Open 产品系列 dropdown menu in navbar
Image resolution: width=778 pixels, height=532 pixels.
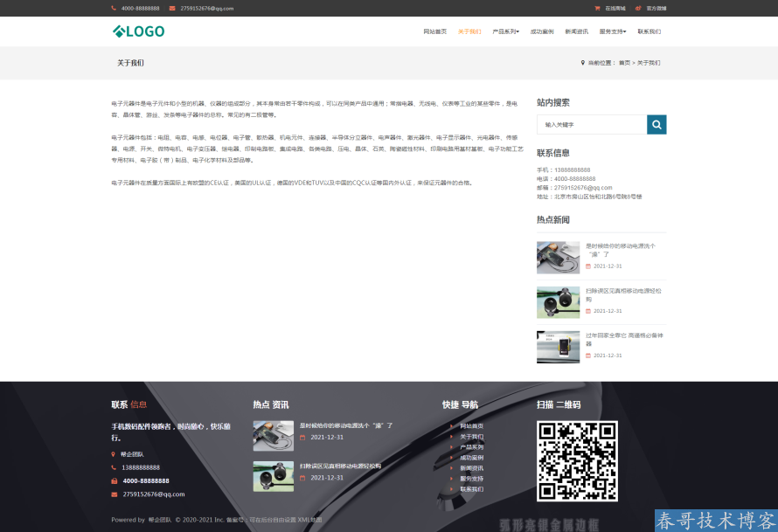(505, 31)
